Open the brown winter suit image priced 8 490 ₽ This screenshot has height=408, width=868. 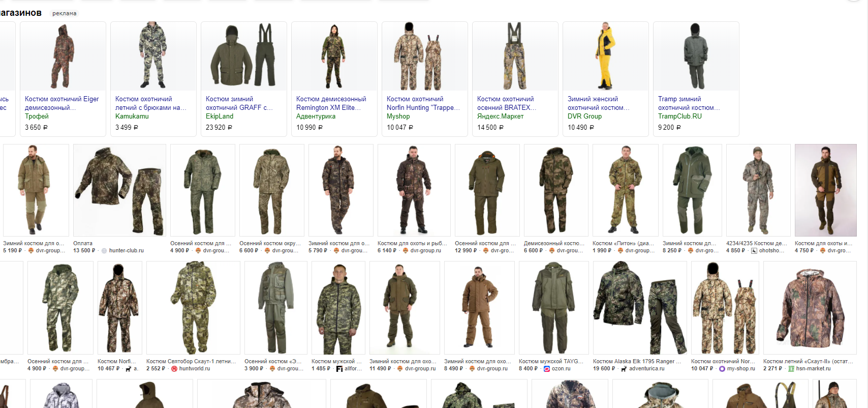point(479,308)
